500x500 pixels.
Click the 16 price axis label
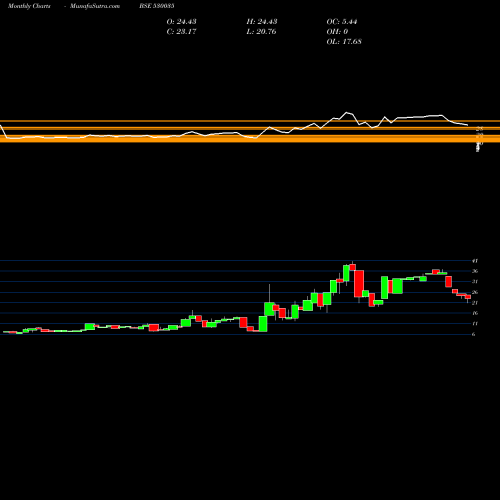tap(475, 313)
